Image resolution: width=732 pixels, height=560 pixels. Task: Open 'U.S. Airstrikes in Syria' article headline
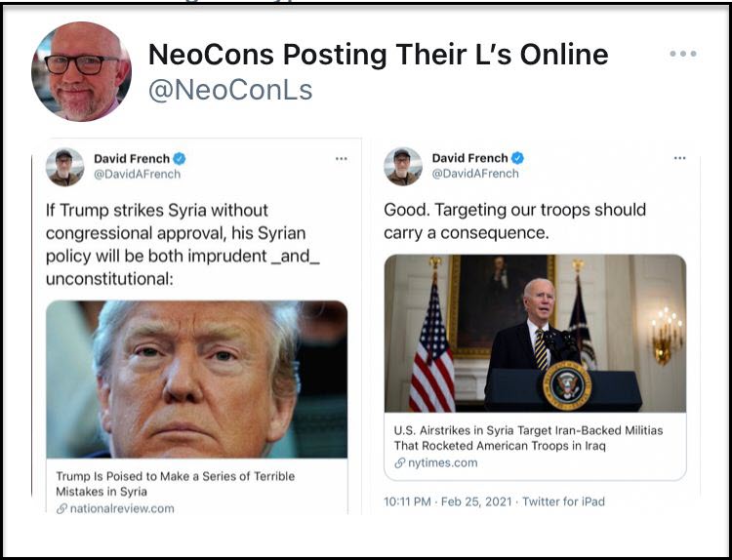(528, 438)
